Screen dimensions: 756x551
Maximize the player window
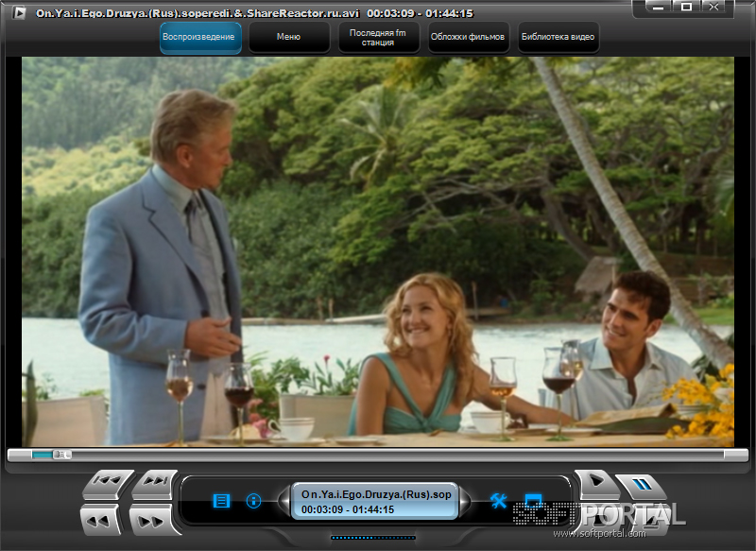point(686,8)
